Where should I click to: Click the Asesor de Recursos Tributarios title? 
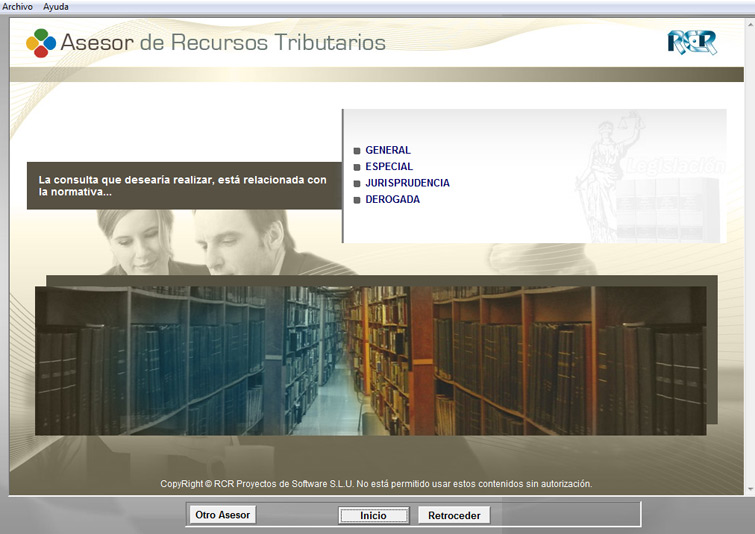[222, 43]
